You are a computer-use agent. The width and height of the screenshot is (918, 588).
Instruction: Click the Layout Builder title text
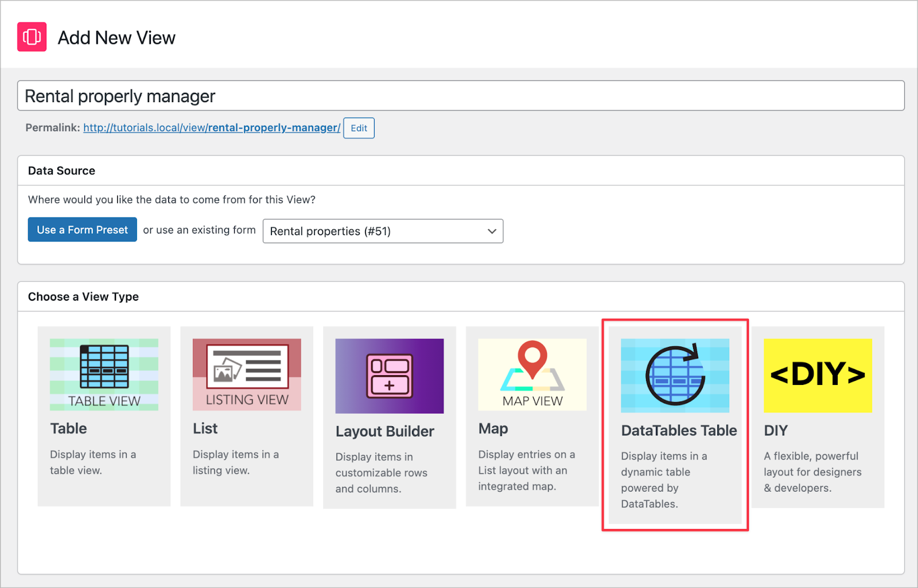tap(384, 431)
